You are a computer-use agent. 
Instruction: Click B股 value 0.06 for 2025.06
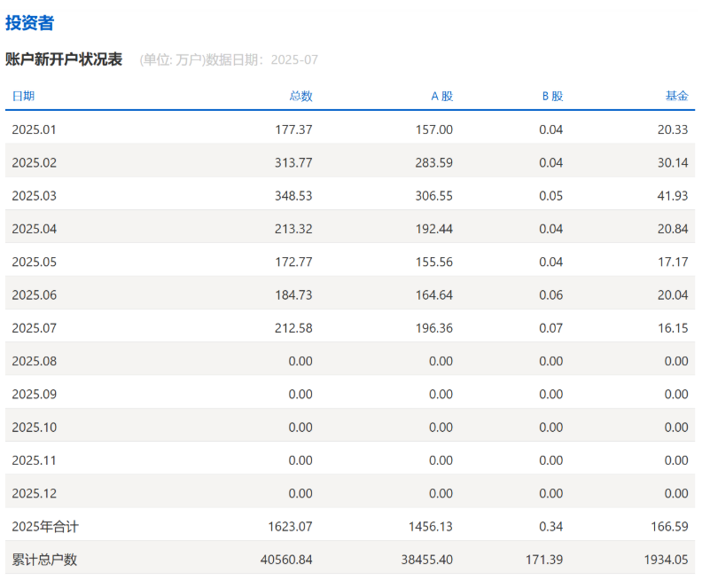coord(550,295)
